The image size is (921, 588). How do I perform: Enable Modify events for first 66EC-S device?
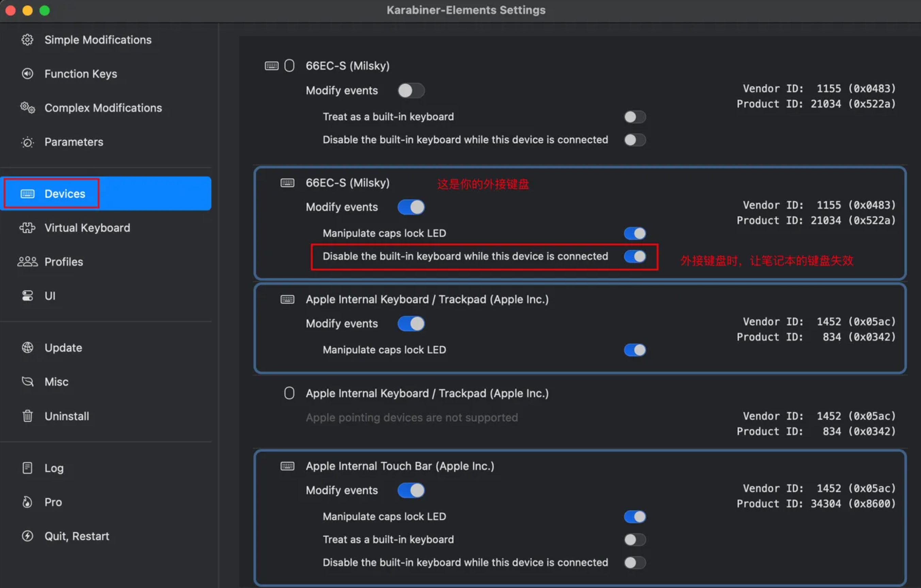(411, 91)
